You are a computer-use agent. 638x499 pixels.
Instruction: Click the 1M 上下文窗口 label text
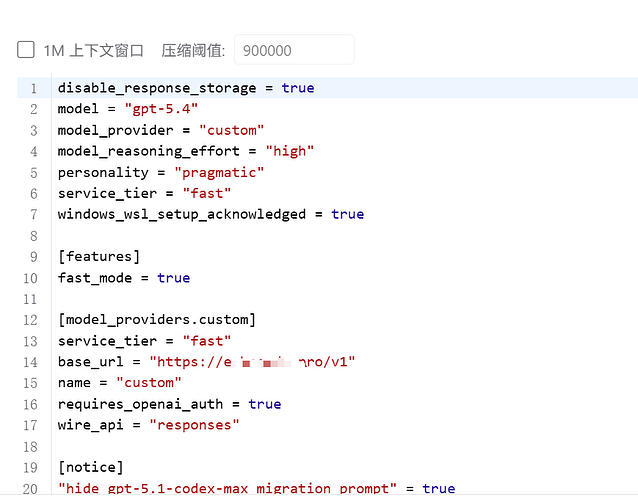point(94,50)
